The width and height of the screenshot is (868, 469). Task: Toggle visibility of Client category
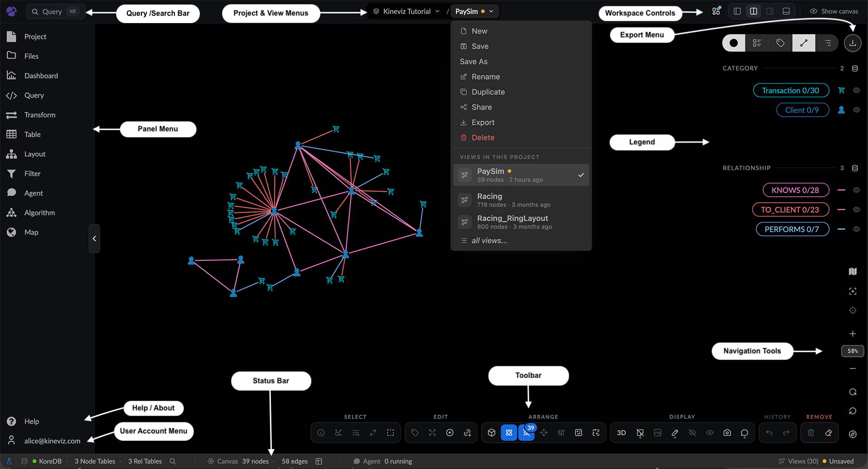pos(856,110)
